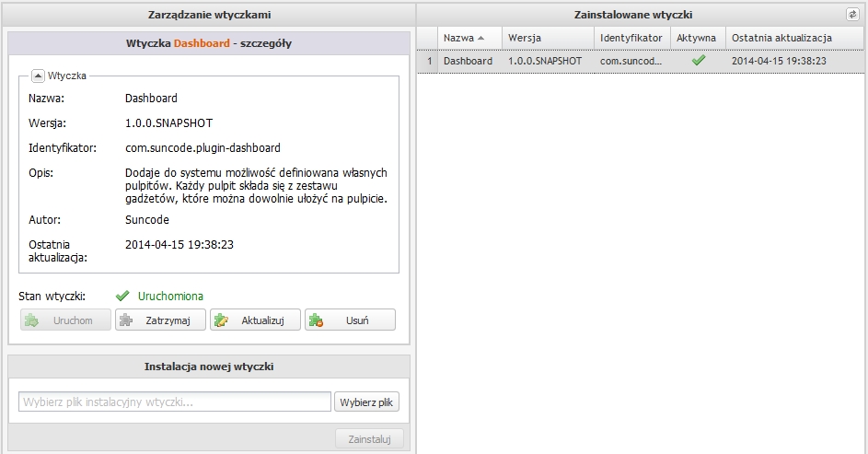This screenshot has width=868, height=454.
Task: Click the puzzle icon on Zatrzymaj button
Action: 126,320
